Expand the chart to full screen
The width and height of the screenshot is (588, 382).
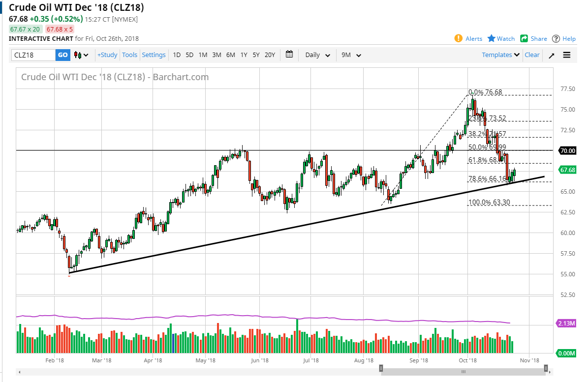551,55
